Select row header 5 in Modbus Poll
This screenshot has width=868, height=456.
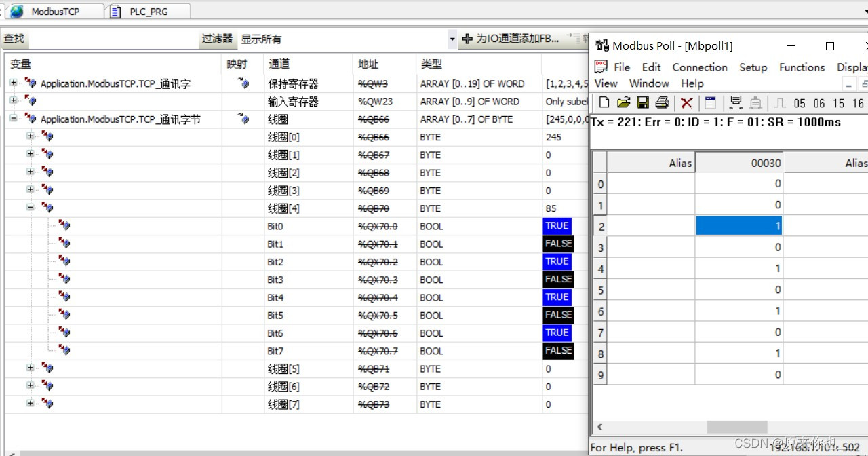[600, 290]
